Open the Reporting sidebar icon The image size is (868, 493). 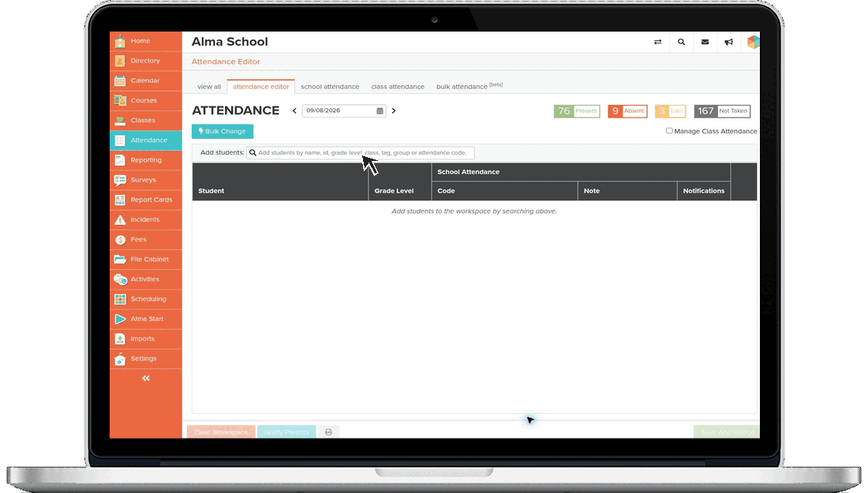click(x=120, y=160)
